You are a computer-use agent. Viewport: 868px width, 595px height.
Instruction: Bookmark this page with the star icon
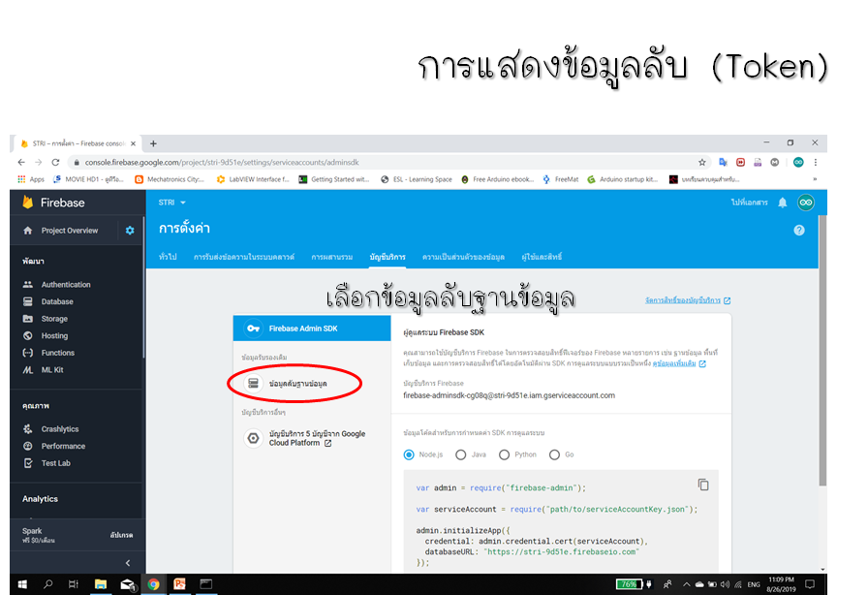(702, 163)
